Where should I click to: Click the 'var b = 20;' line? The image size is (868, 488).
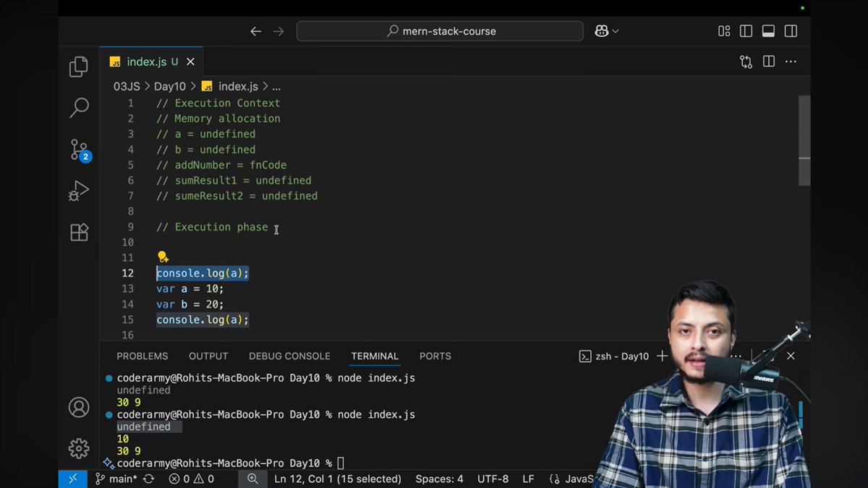tap(190, 304)
